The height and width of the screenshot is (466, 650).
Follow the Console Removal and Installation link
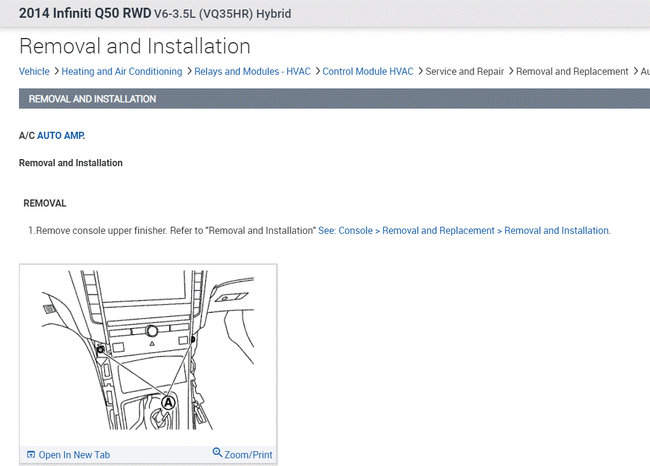(464, 231)
